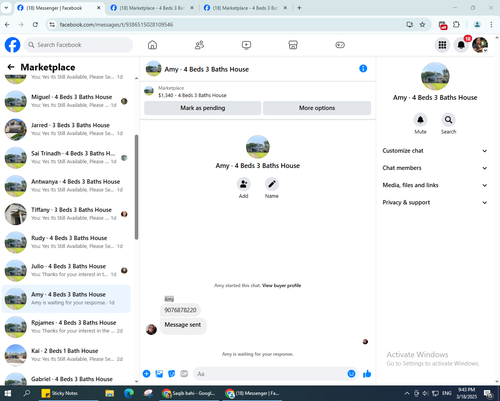This screenshot has height=401, width=500.
Task: Choose a sticker in the composer
Action: [x=172, y=374]
